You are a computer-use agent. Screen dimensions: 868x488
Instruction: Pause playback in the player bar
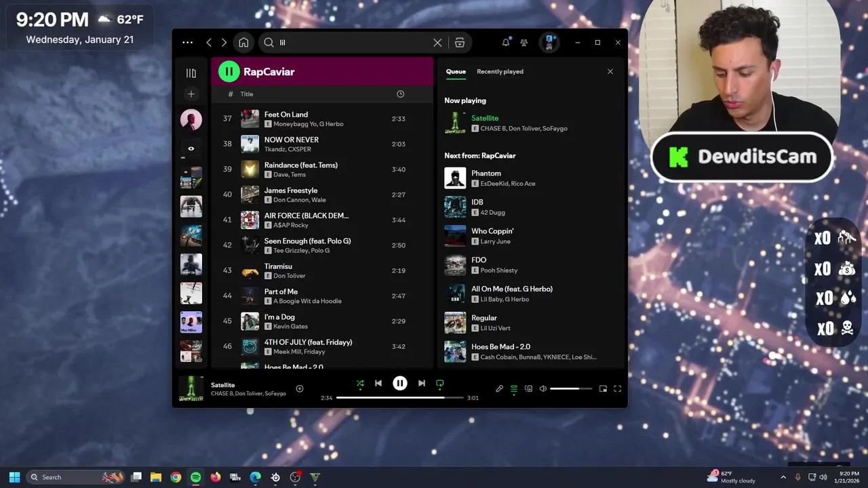point(400,384)
